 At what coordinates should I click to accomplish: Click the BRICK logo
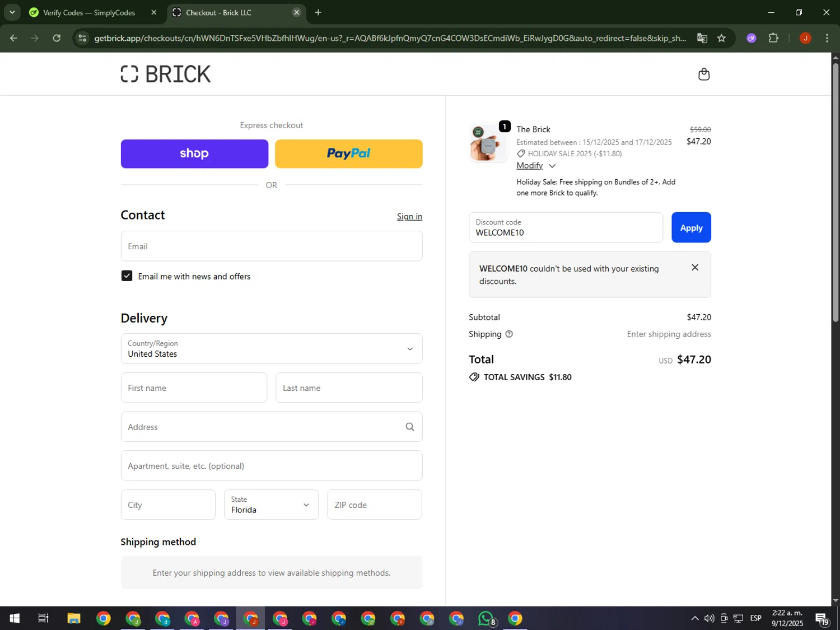point(166,74)
